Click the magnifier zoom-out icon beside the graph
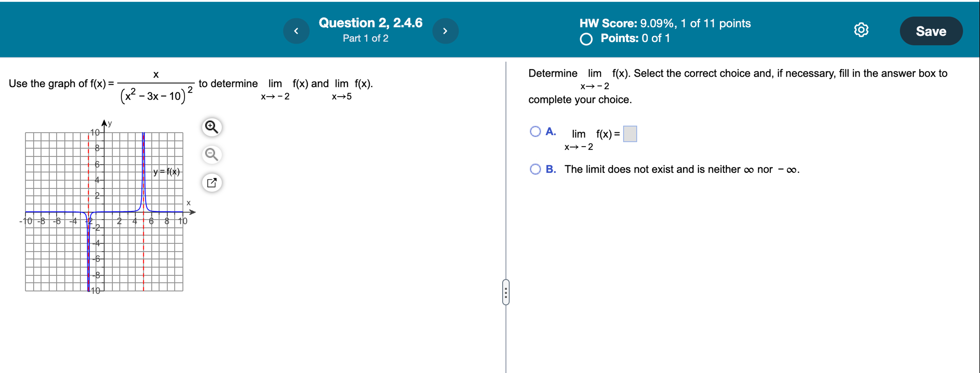This screenshot has width=980, height=373. 212,155
